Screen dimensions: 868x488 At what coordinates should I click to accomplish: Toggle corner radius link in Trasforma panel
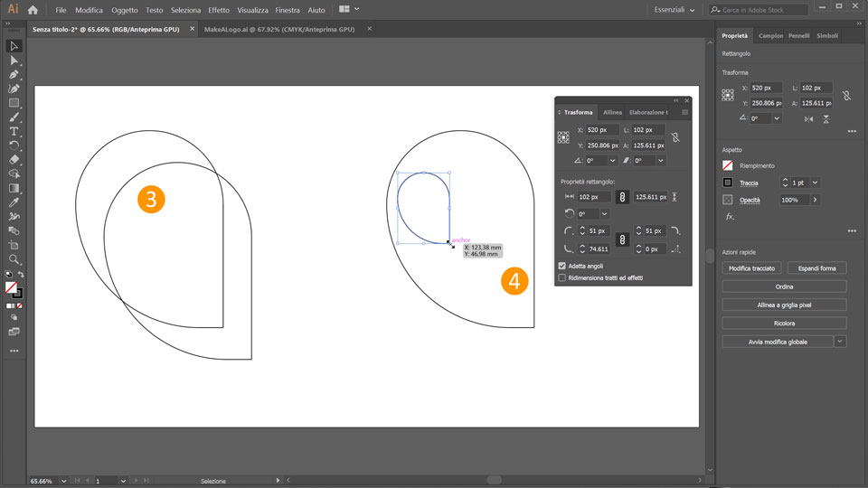pyautogui.click(x=622, y=239)
